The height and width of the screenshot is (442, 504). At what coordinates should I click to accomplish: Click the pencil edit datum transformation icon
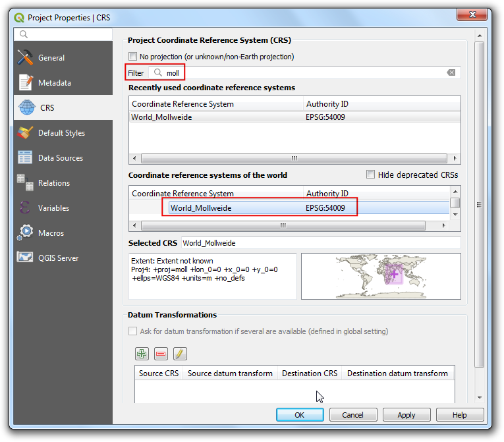click(180, 354)
